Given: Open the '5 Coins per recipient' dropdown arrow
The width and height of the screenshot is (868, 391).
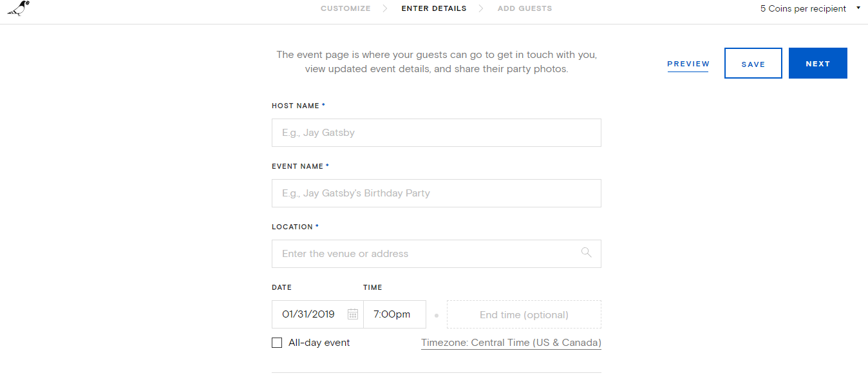Looking at the screenshot, I should (x=858, y=8).
